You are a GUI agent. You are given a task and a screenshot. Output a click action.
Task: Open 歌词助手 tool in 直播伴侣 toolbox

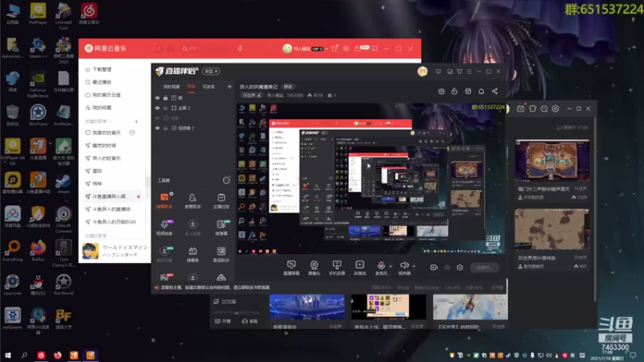221,254
